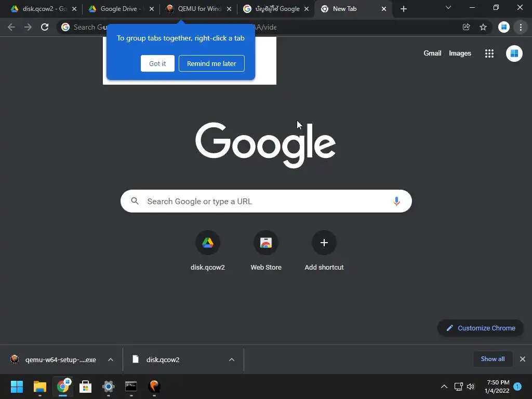Viewport: 532px width, 399px height.
Task: Open a new browser tab with plus button
Action: pyautogui.click(x=403, y=9)
